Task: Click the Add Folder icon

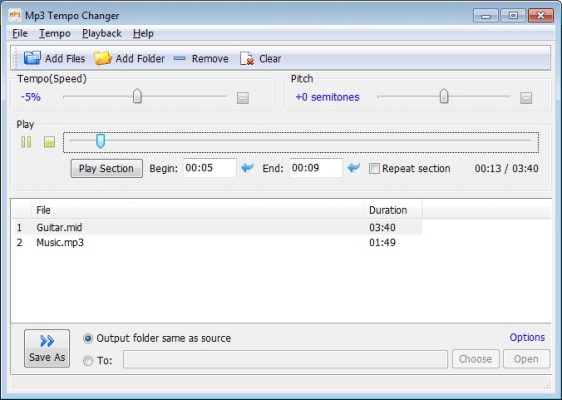Action: (x=103, y=58)
